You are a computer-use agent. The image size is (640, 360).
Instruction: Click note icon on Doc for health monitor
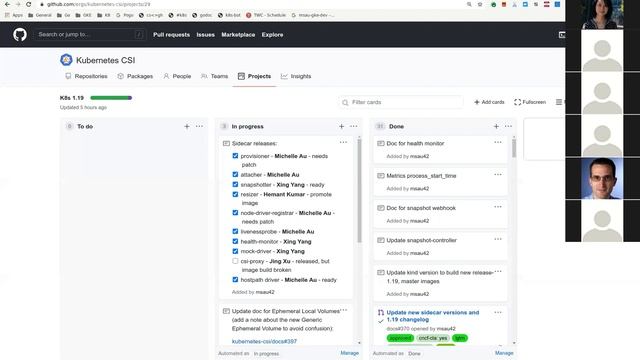click(380, 143)
